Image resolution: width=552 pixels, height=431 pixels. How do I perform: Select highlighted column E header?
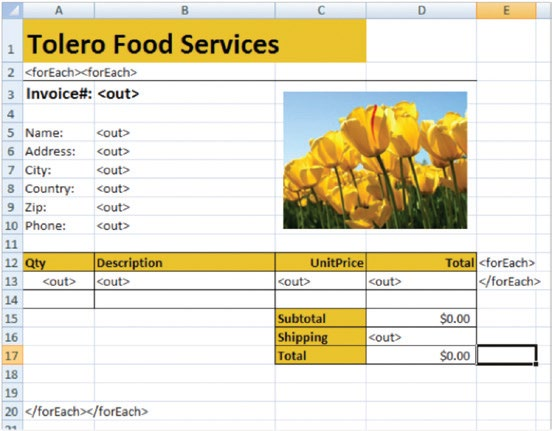point(506,10)
